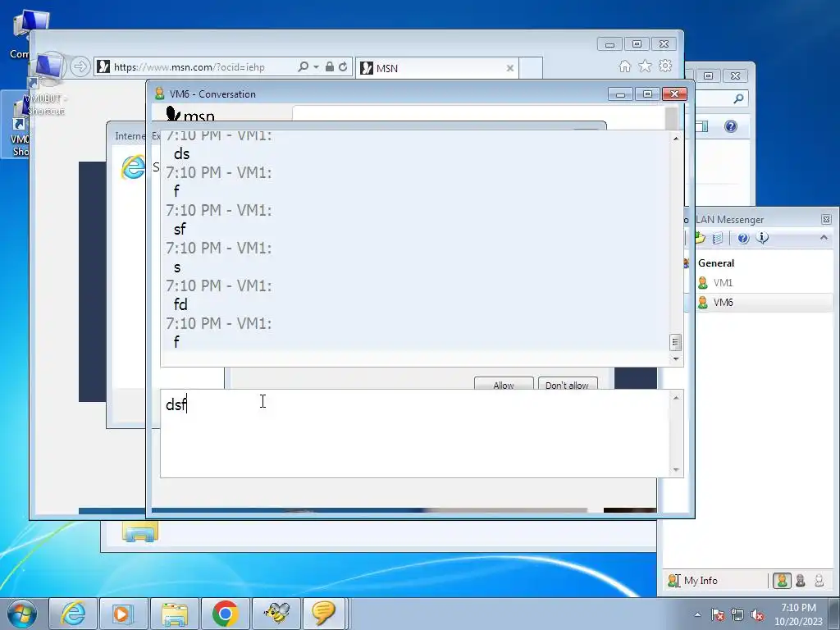
Task: Click message input scrollbar up arrow
Action: [x=676, y=398]
